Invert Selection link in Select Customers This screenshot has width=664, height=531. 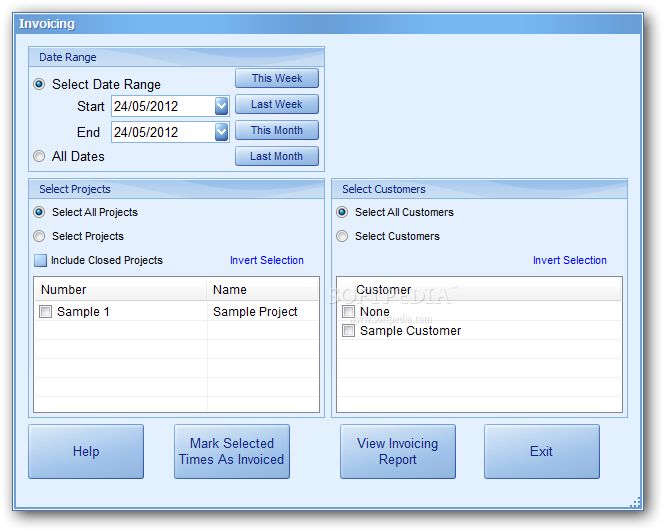570,260
